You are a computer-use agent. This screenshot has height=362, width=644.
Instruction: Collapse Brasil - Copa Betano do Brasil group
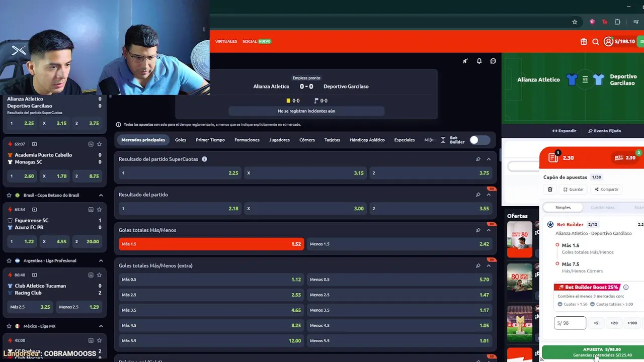[101, 195]
